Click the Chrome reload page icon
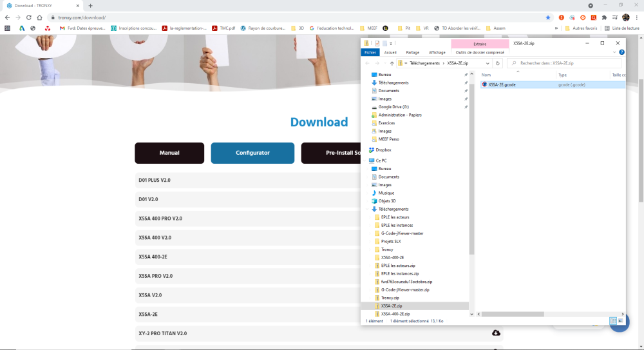 pos(29,17)
